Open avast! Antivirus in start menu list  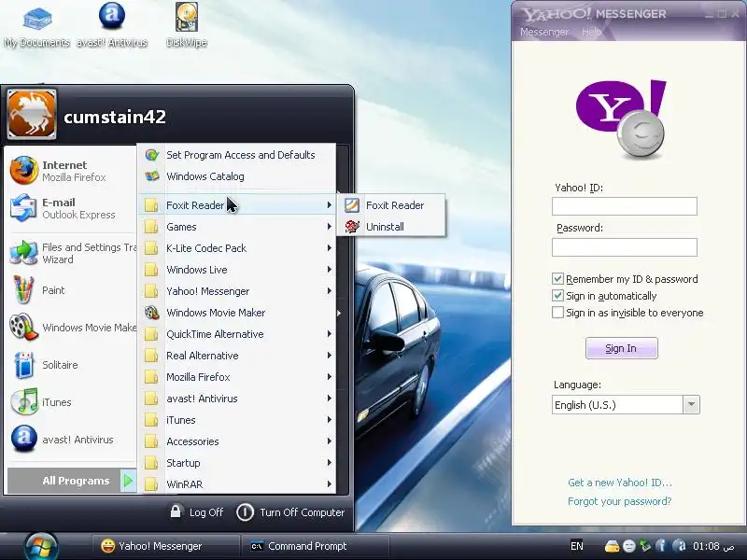72,439
